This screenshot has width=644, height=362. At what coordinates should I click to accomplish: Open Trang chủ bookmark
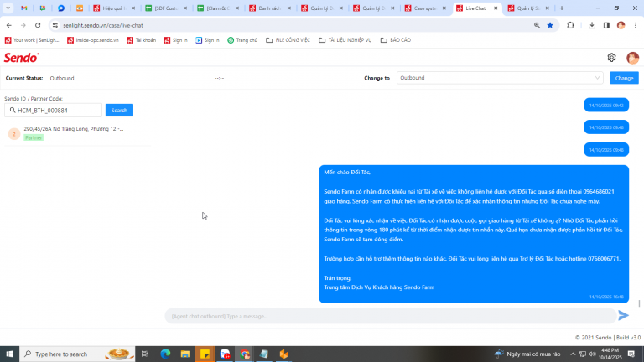[x=242, y=40]
